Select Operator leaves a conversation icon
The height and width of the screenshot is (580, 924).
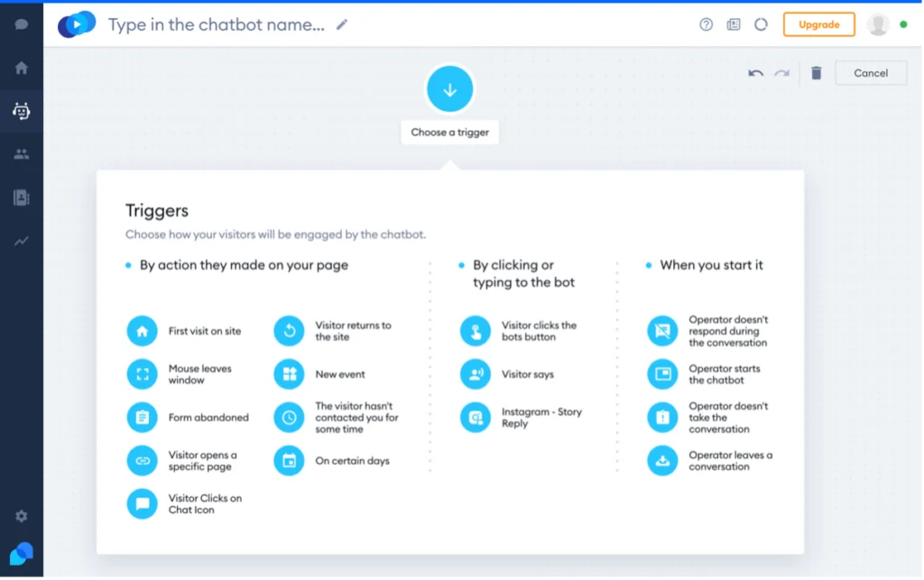coord(662,461)
